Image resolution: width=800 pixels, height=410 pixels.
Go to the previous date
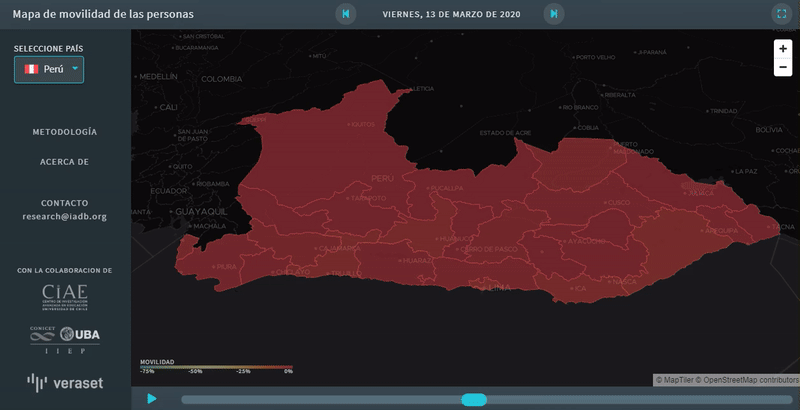[346, 14]
